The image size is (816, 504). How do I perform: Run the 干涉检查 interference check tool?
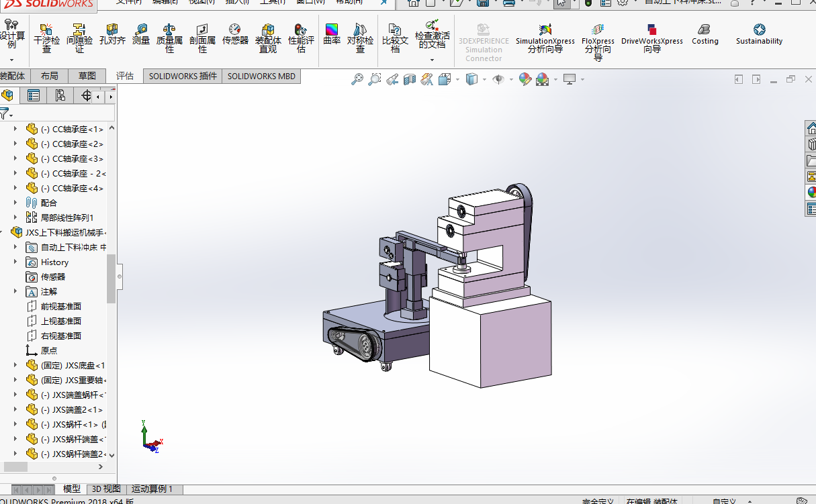coord(47,38)
